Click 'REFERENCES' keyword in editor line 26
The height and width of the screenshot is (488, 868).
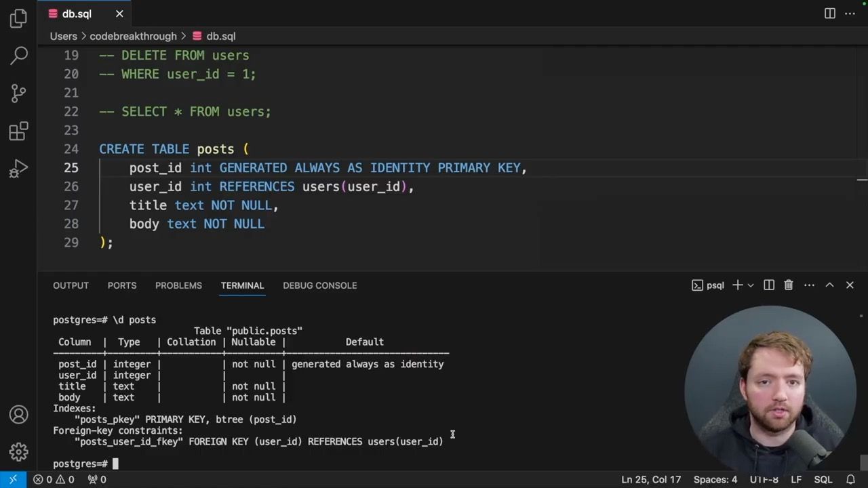point(256,186)
